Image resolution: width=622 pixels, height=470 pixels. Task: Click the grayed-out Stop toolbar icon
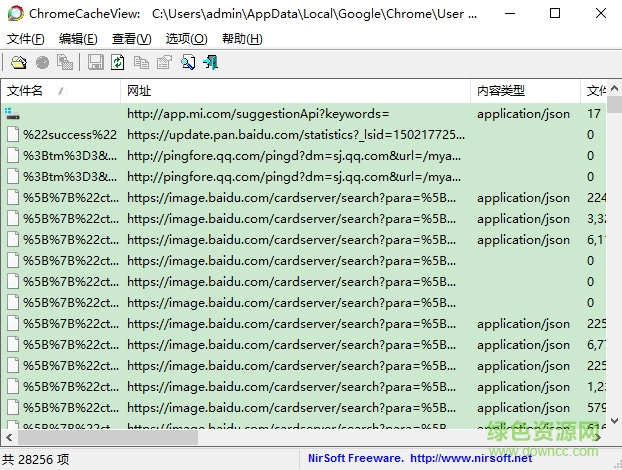[42, 63]
